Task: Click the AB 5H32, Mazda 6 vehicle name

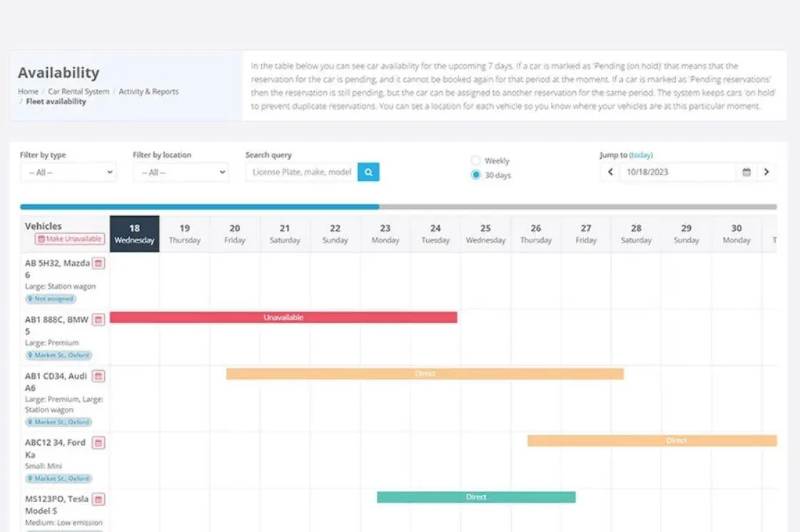Action: click(x=57, y=269)
